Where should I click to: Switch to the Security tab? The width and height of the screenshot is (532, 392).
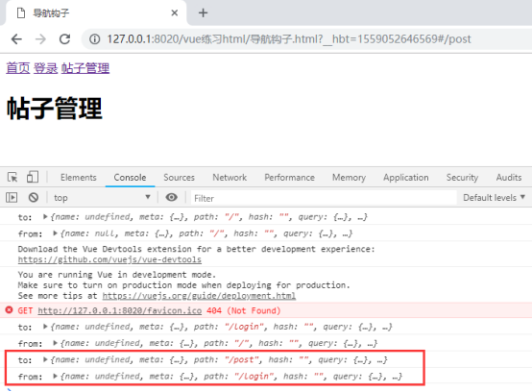point(462,178)
